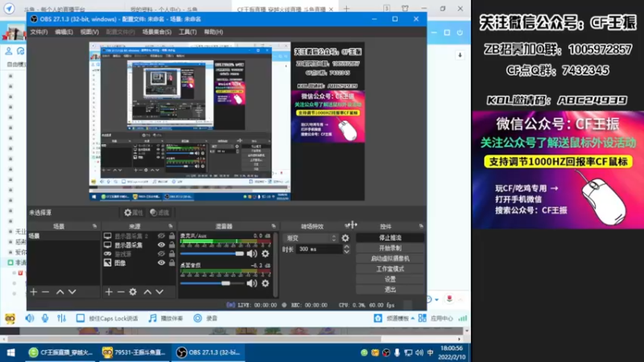Click the 录音 record icon in bottom toolbar
Screen dimensions: 644x362
click(x=197, y=318)
